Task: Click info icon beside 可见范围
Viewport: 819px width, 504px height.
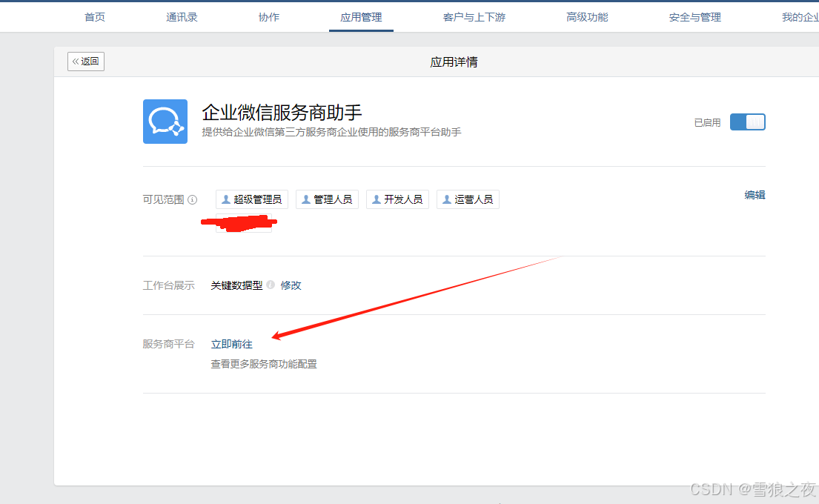Action: pos(192,199)
